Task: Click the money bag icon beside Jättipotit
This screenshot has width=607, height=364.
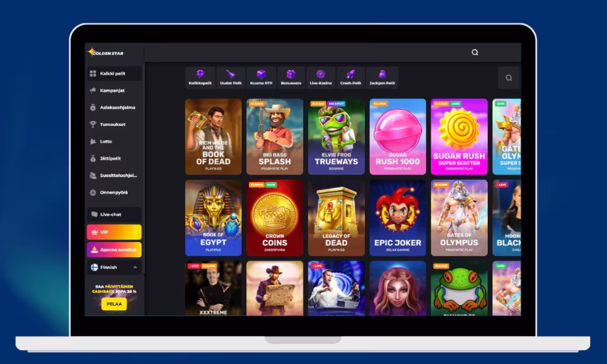Action: click(x=93, y=158)
